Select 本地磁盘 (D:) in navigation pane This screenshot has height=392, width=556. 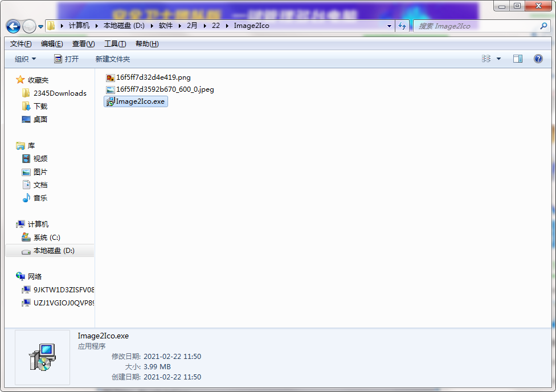click(54, 251)
